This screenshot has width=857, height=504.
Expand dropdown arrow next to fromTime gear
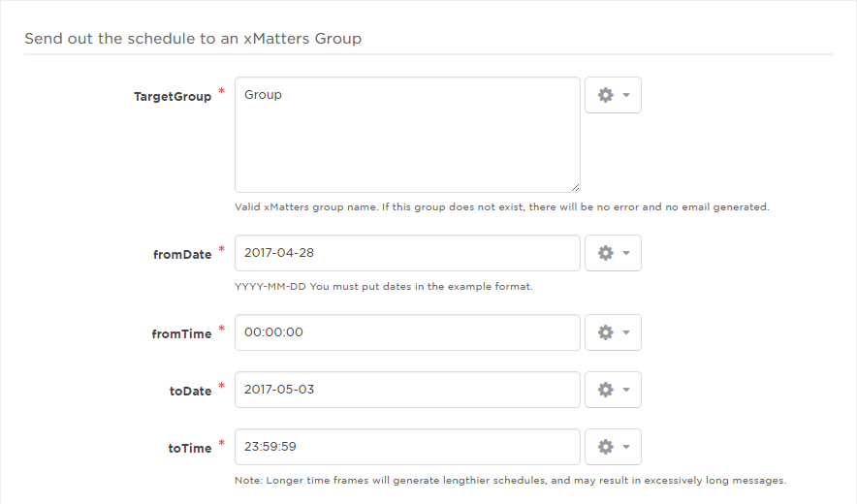tap(626, 332)
